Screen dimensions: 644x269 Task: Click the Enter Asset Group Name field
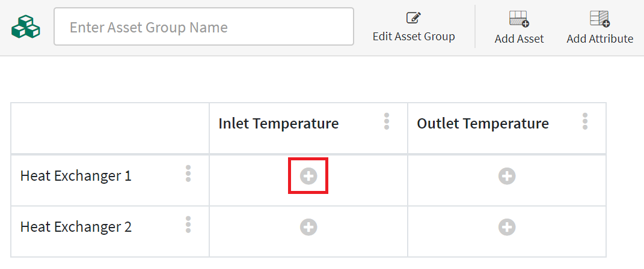[203, 27]
